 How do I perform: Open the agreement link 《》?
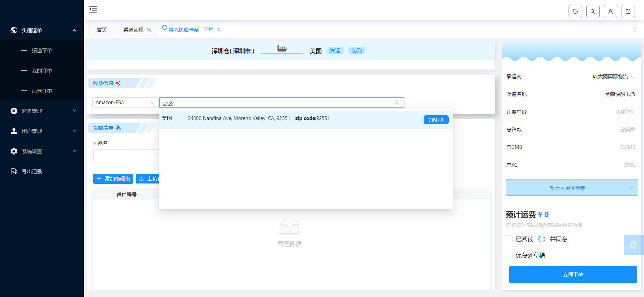[542, 239]
